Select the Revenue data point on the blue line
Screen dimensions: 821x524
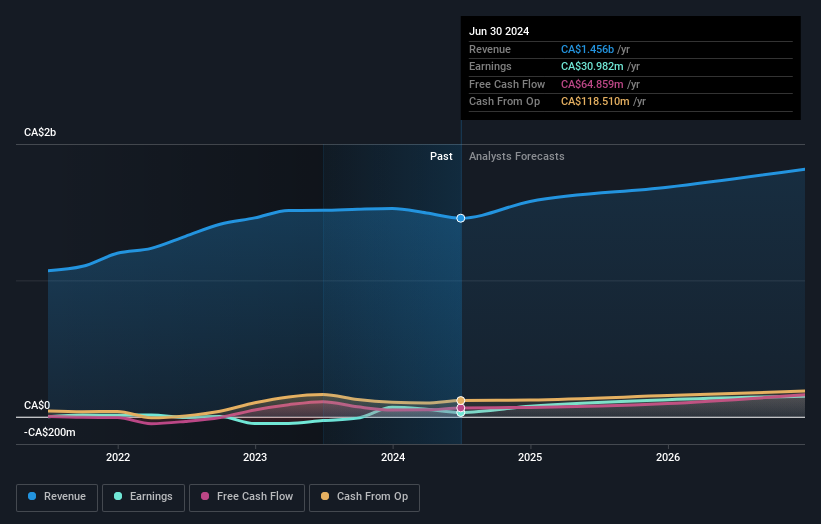tap(461, 218)
